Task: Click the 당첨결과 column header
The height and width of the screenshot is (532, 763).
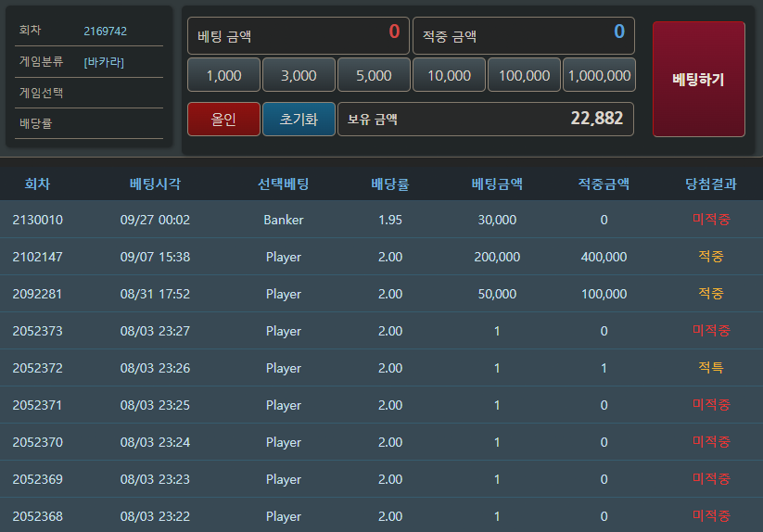Action: [711, 184]
